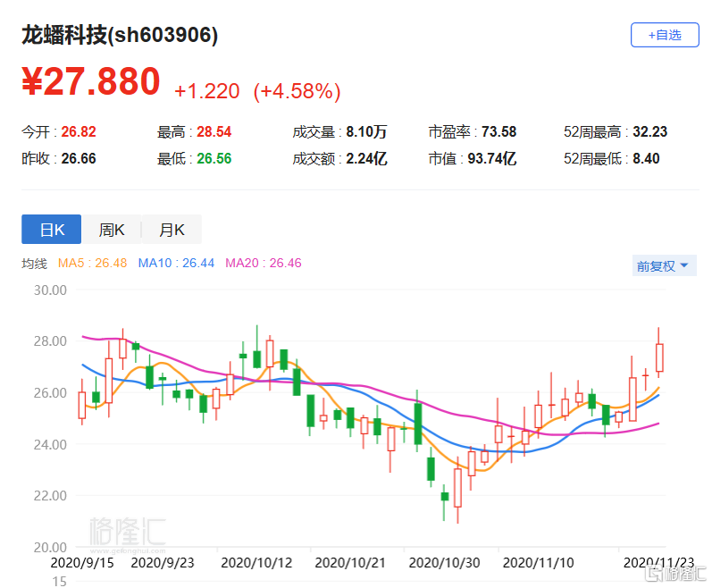Click the 22.00 y-axis label
Image resolution: width=712 pixels, height=588 pixels.
50,495
